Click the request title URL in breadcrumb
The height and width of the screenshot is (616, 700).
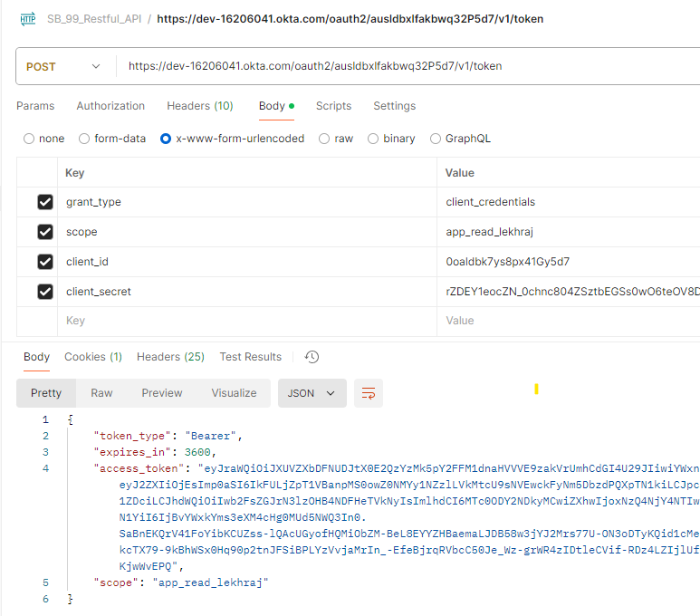pyautogui.click(x=350, y=19)
